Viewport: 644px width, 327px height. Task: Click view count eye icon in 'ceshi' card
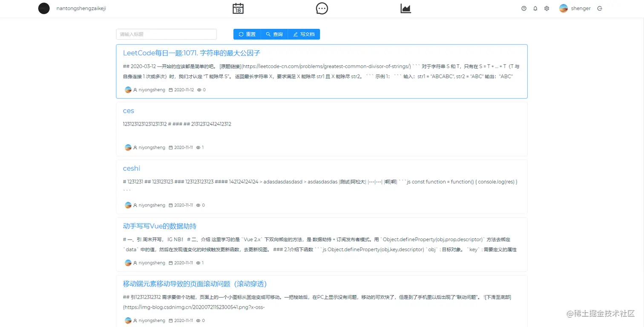198,205
